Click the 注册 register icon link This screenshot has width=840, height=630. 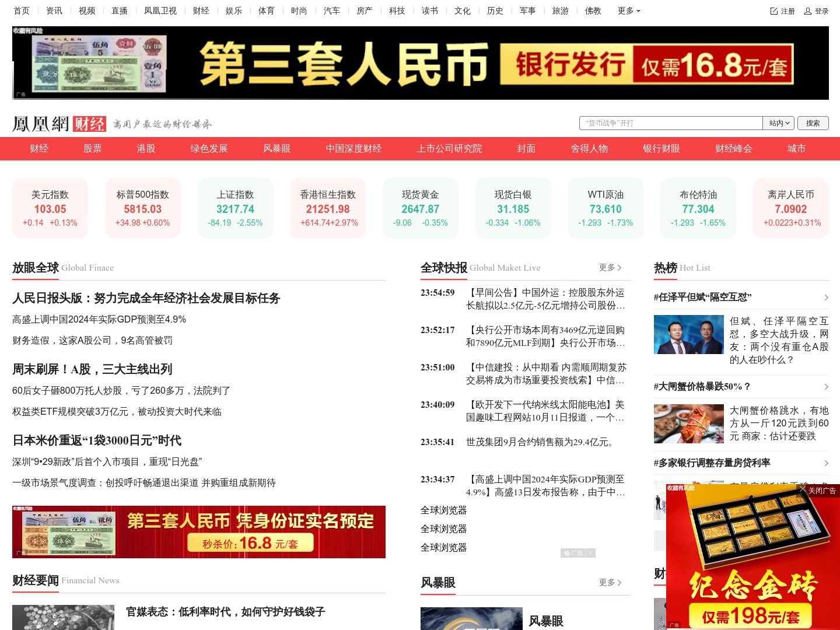click(782, 11)
